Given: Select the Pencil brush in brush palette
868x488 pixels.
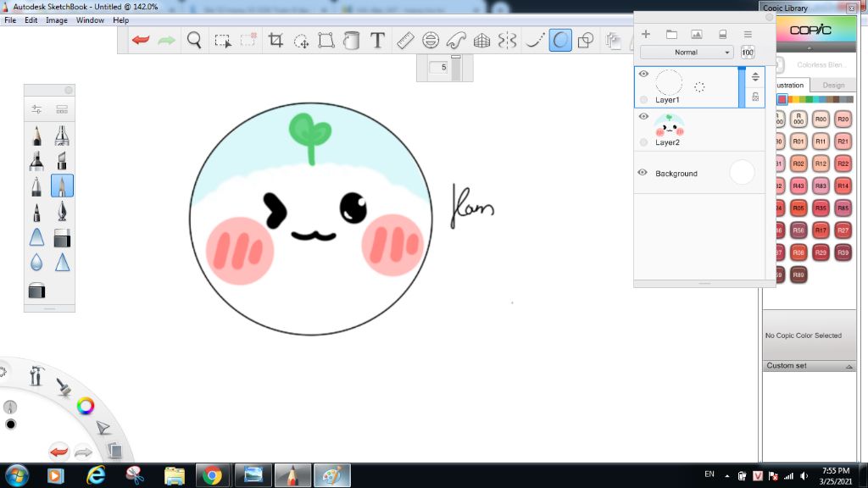Looking at the screenshot, I should coord(36,135).
